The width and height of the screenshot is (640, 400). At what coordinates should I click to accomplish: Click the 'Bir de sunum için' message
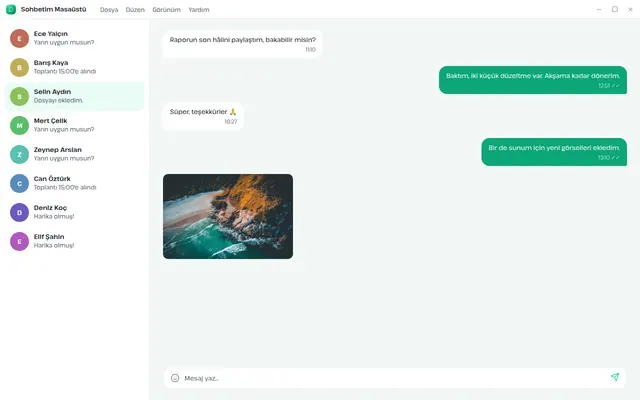click(554, 152)
